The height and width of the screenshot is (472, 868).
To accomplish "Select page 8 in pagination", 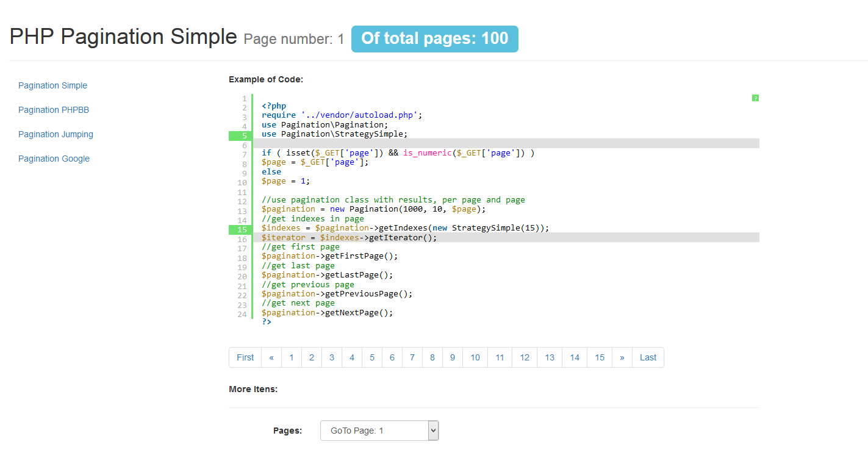I will pyautogui.click(x=432, y=357).
